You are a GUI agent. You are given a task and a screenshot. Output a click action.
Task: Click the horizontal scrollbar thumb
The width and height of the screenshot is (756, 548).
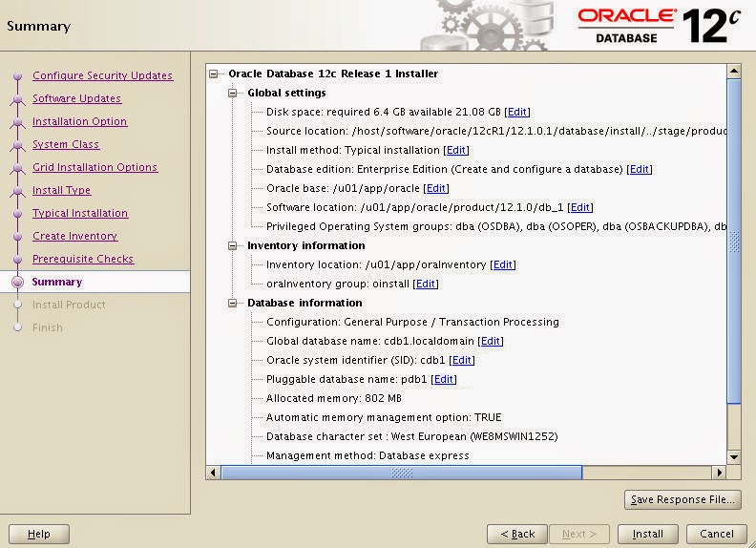401,473
